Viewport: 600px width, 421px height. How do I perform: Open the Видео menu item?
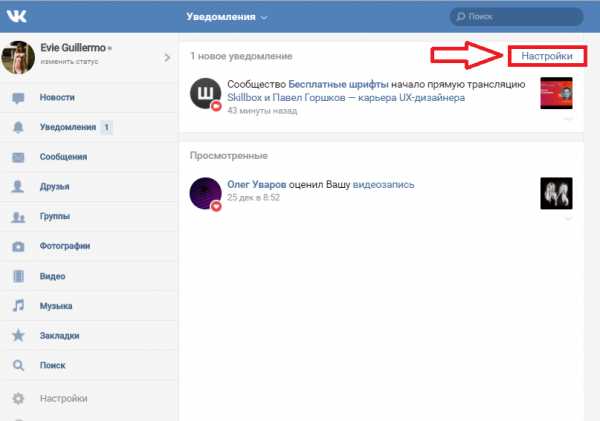tap(89, 276)
